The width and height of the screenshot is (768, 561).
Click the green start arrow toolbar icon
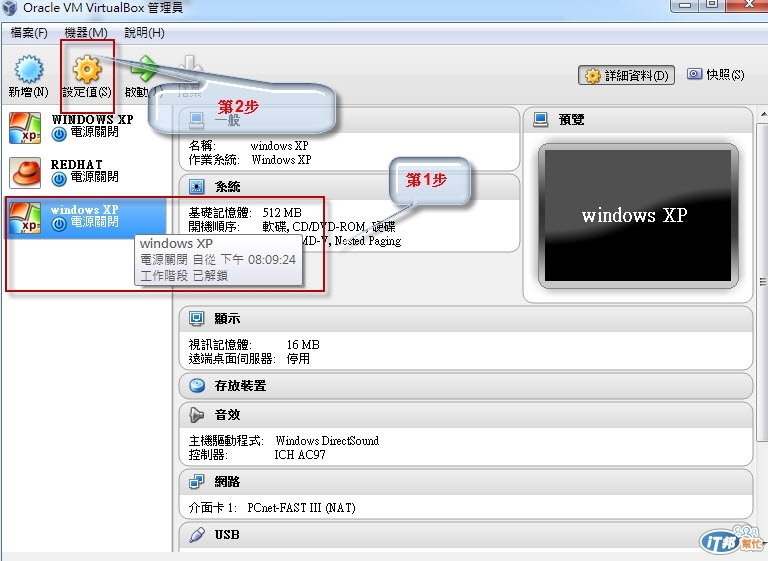tap(144, 69)
